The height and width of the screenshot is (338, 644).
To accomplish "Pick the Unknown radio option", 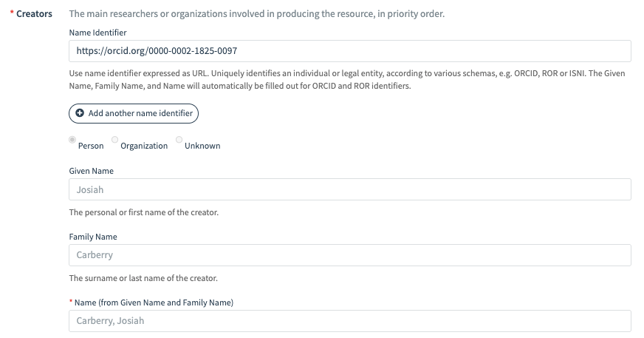I will point(179,139).
